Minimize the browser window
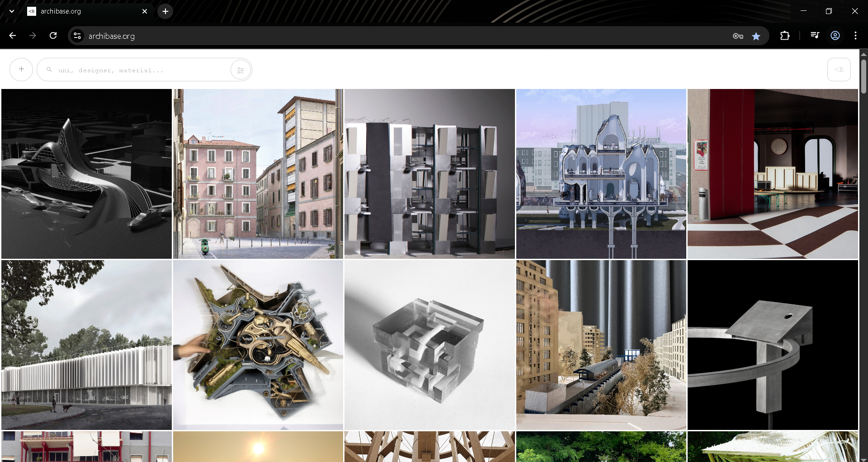 pyautogui.click(x=803, y=11)
